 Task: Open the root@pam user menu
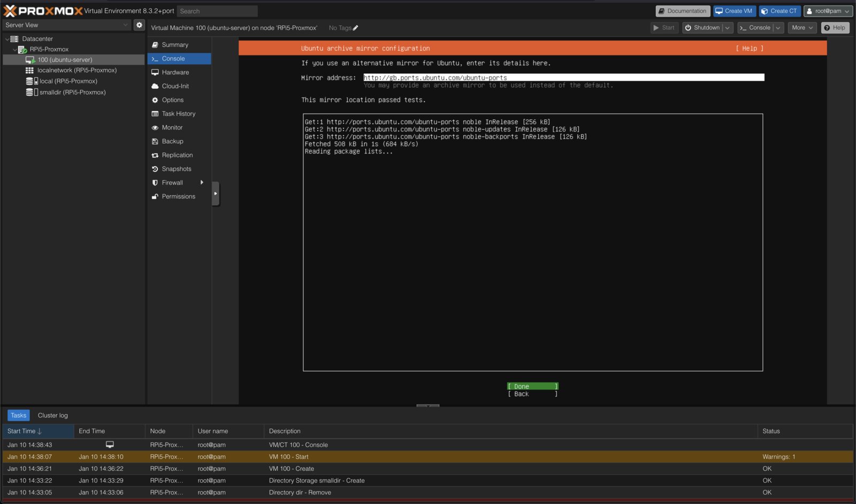[828, 11]
